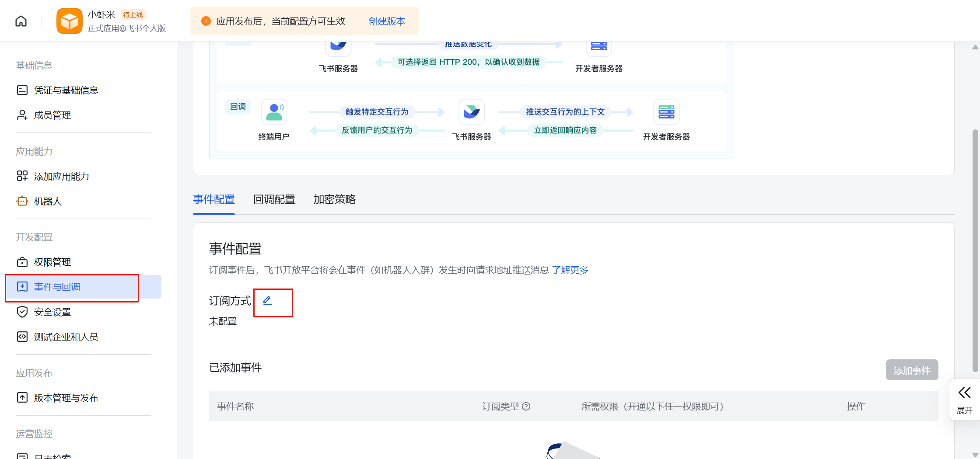Open 凭证与基础信息 in sidebar
This screenshot has width=980, height=459.
point(66,90)
